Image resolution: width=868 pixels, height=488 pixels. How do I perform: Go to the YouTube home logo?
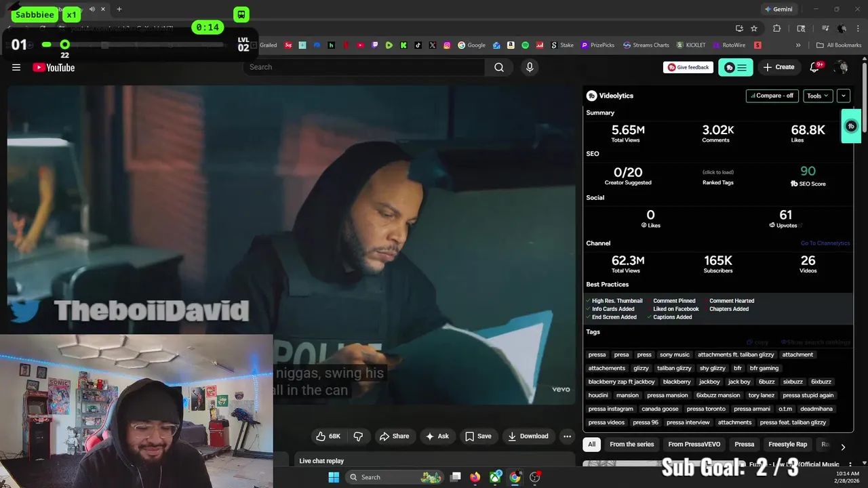coord(54,67)
